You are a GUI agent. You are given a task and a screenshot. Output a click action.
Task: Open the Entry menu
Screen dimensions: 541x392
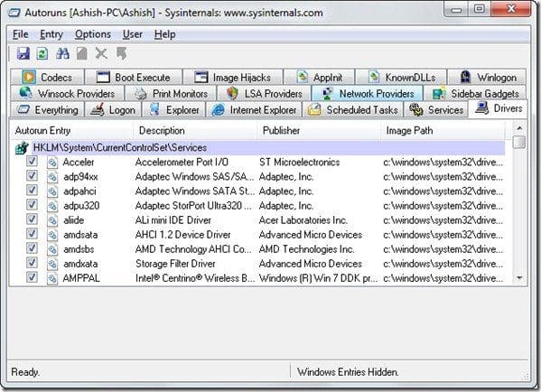(x=51, y=34)
